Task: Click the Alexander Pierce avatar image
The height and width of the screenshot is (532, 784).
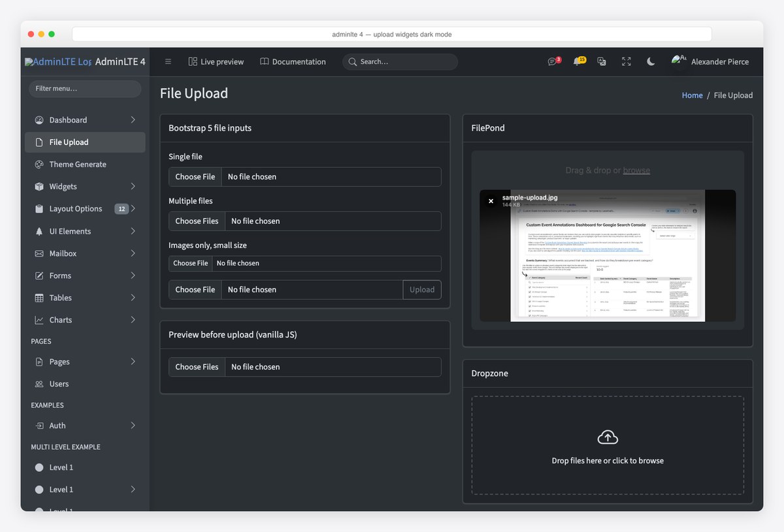Action: point(679,61)
